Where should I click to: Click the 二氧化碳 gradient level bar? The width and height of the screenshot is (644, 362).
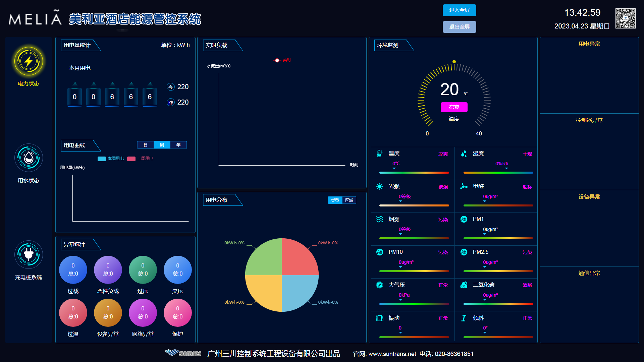point(498,304)
